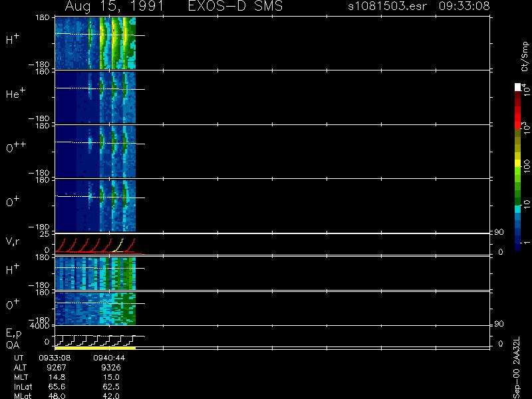Click the "ALT" row label

click(20, 368)
